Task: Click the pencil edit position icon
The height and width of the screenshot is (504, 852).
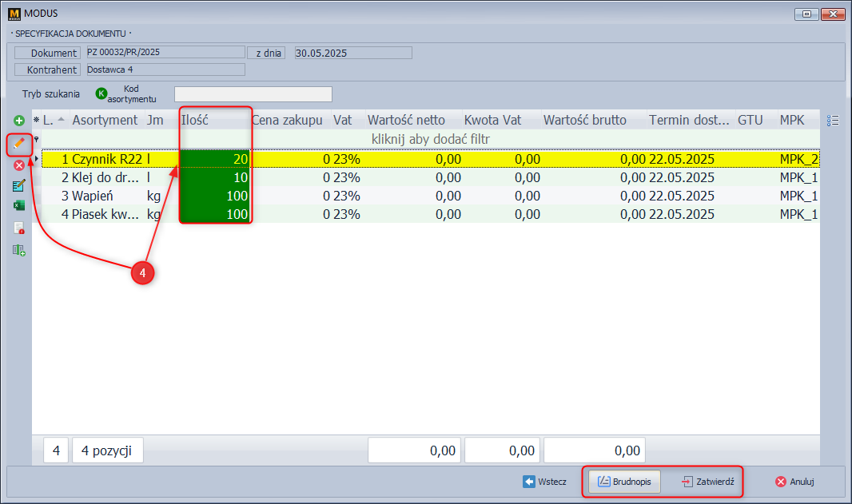Action: (19, 143)
